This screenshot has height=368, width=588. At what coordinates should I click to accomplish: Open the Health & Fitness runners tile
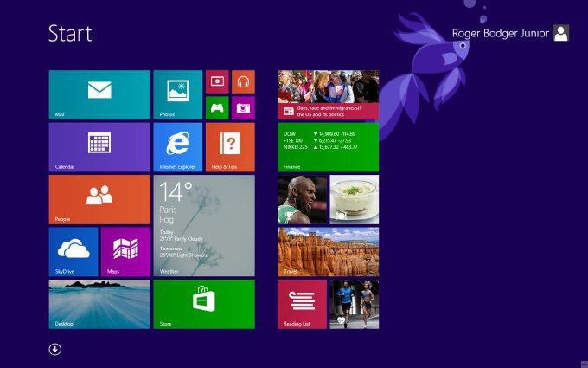click(x=355, y=304)
